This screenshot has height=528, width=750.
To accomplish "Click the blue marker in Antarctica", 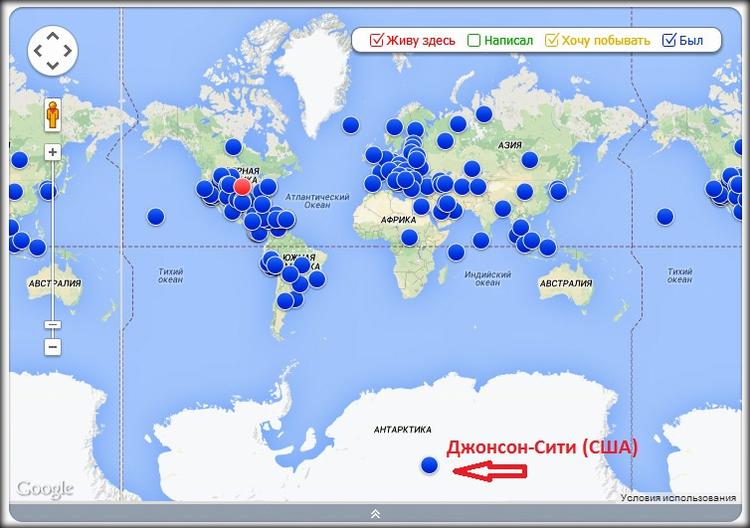I will (430, 464).
